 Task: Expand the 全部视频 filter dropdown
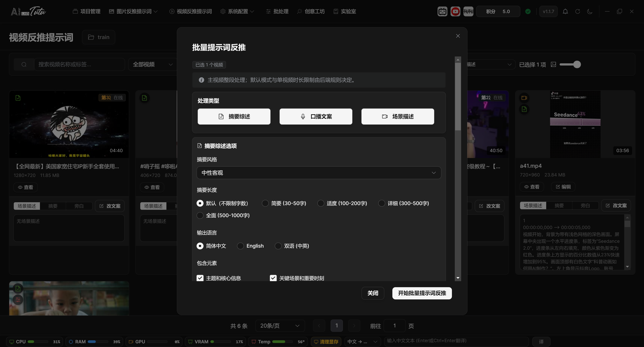[153, 64]
